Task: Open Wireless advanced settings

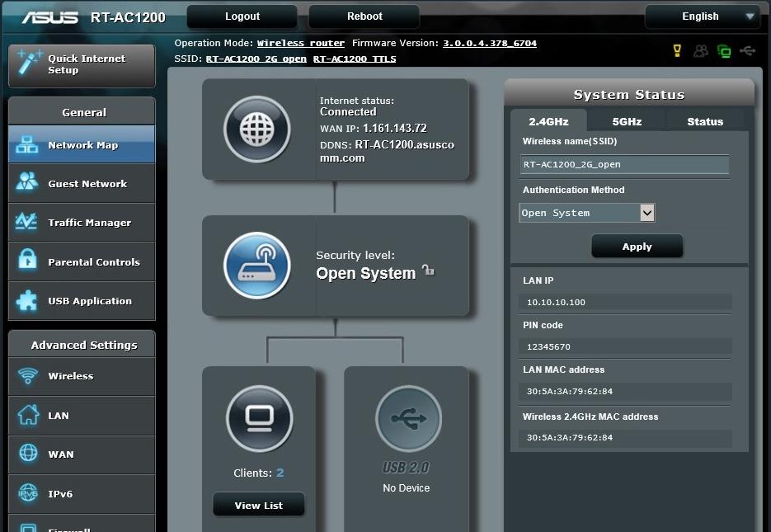Action: tap(82, 376)
